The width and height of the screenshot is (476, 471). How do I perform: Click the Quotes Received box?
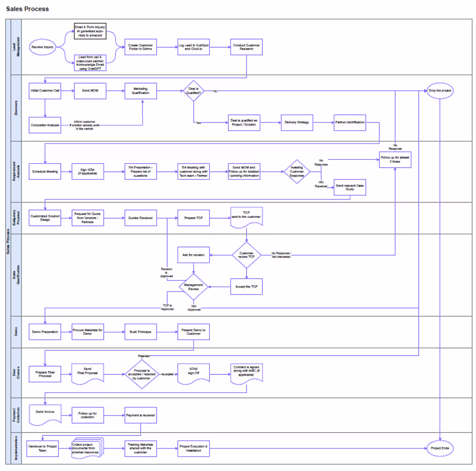(141, 218)
